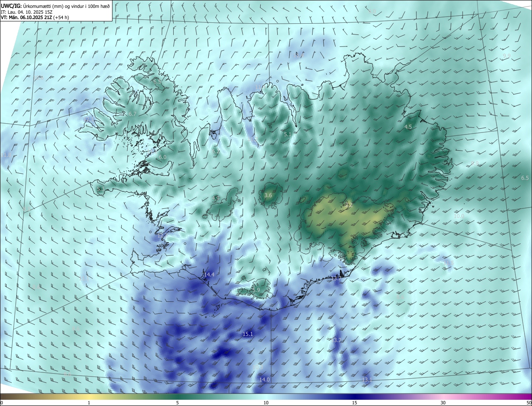This screenshot has width=532, height=406.
Task: Click the 5.9 value on the southern glacier
Action: point(256,290)
